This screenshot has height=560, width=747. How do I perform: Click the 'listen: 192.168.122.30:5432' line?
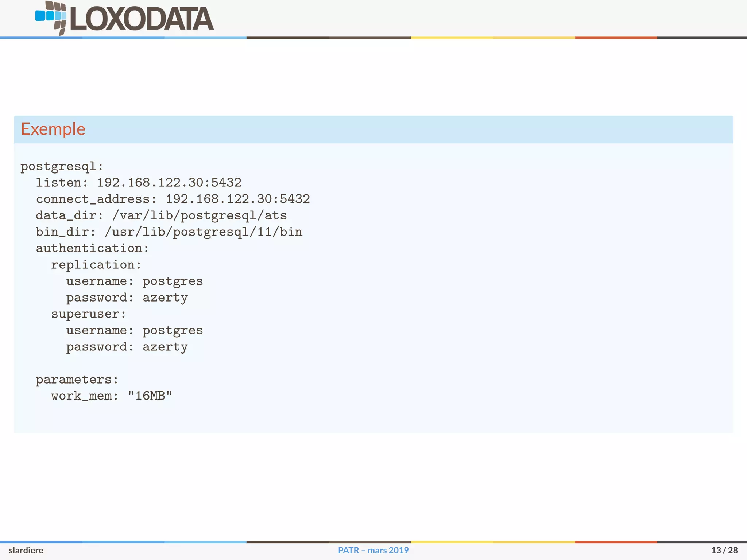[139, 182]
